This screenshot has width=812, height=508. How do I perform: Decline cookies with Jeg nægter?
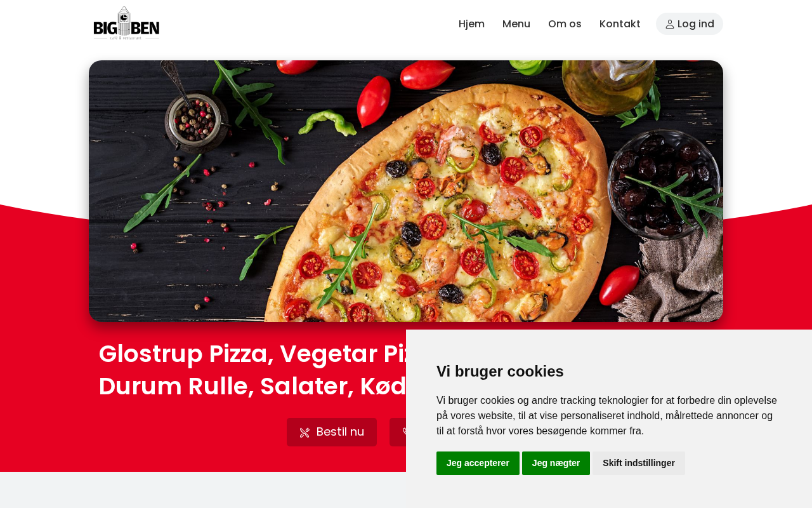tap(556, 463)
